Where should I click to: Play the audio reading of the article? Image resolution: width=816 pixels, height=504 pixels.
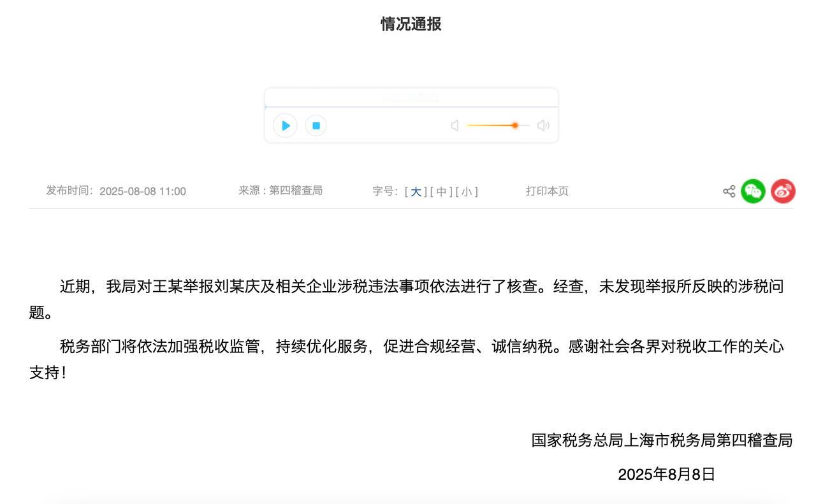click(x=286, y=126)
